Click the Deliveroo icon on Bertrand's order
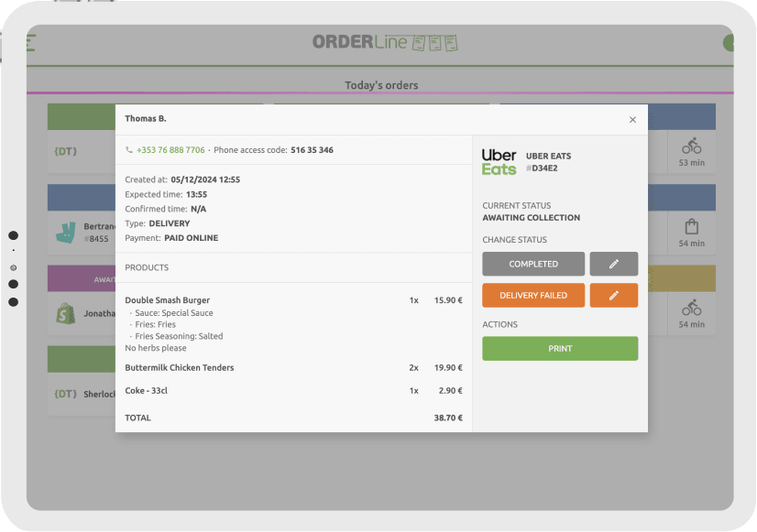757x532 pixels. (x=66, y=232)
